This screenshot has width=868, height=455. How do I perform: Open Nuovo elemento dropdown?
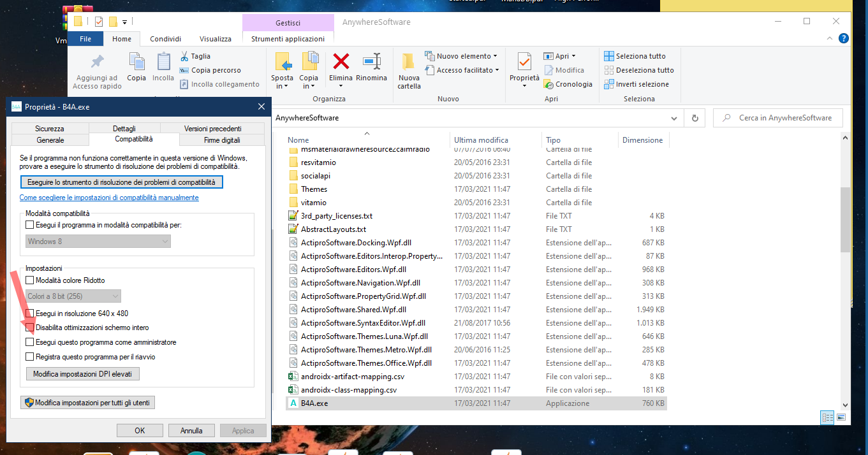pyautogui.click(x=495, y=56)
